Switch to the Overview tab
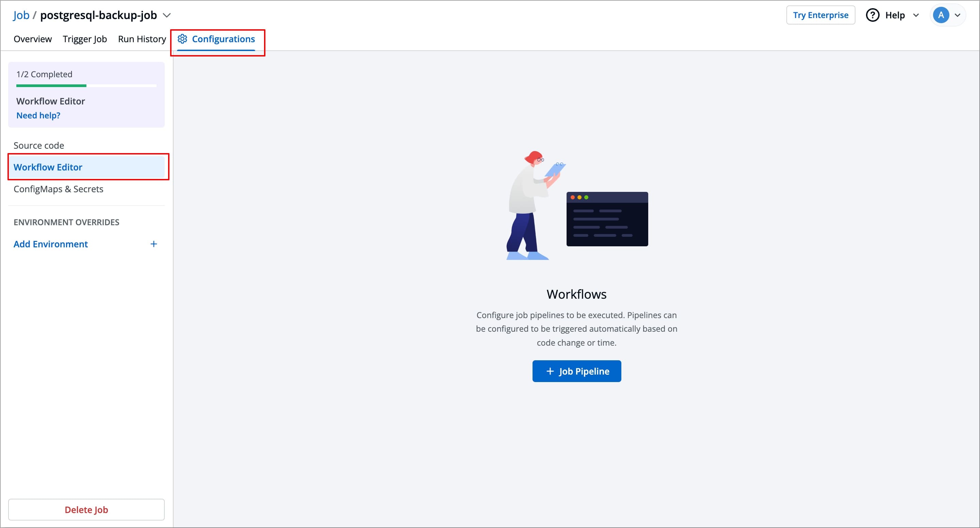Screen dimensions: 980x528 32,38
